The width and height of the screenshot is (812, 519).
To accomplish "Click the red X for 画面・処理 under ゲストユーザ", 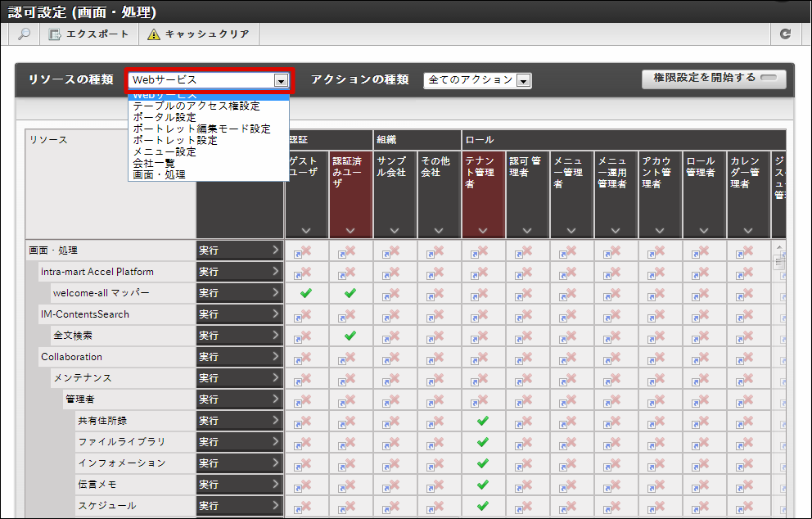I will pos(306,250).
